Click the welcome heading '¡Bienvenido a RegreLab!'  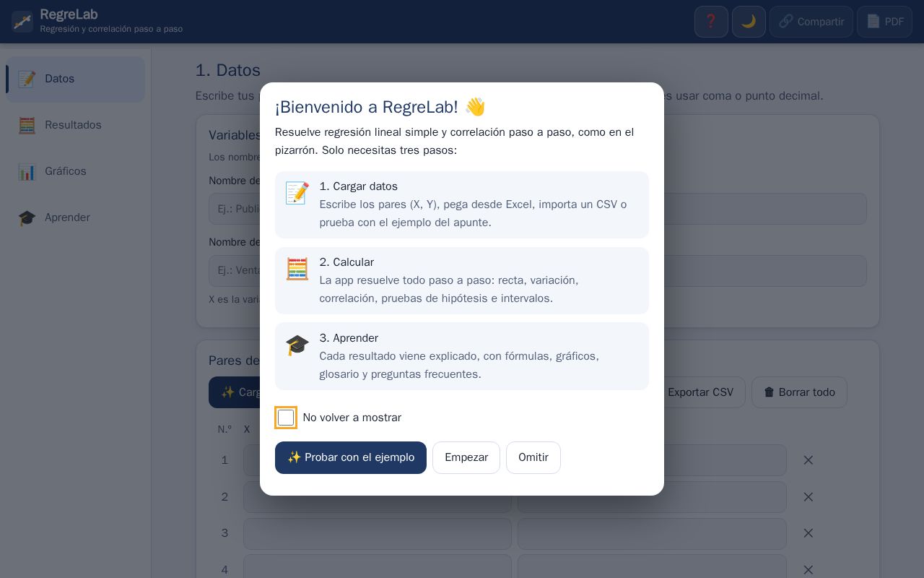point(380,107)
